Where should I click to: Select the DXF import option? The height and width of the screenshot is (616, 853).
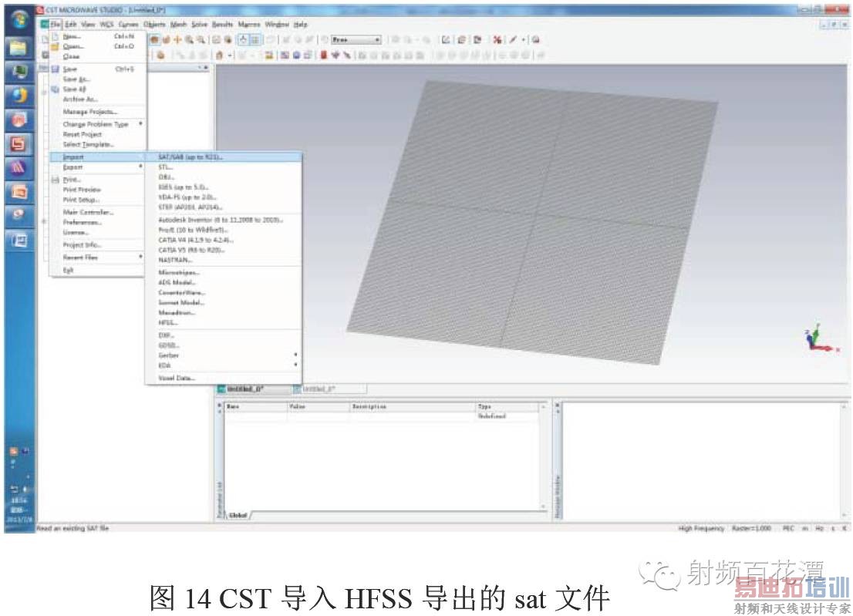[x=224, y=335]
